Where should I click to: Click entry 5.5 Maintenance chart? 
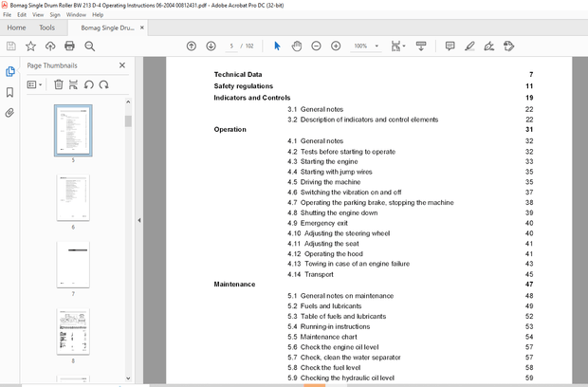tap(322, 337)
